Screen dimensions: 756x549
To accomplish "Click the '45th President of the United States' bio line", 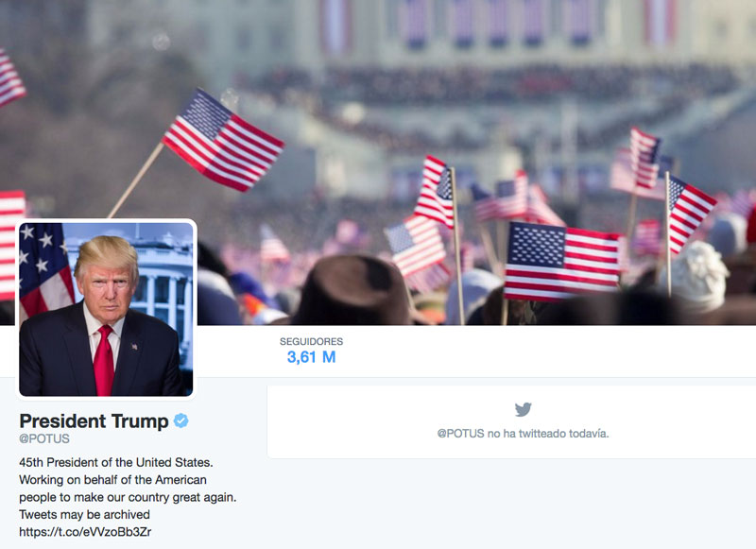I will click(x=116, y=462).
